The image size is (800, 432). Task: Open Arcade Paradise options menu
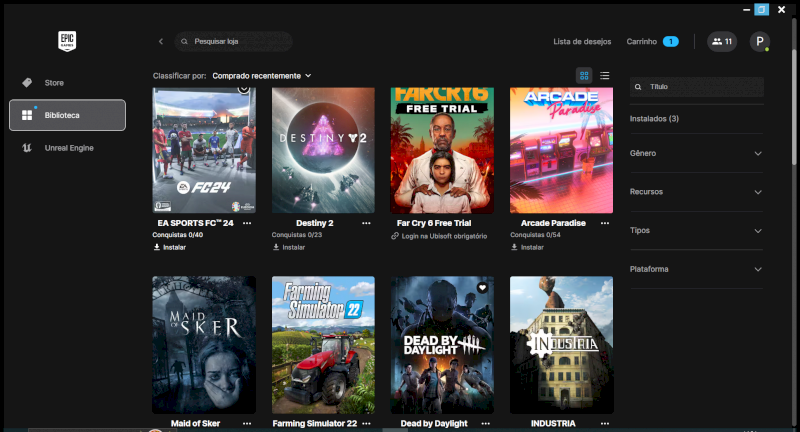[605, 223]
